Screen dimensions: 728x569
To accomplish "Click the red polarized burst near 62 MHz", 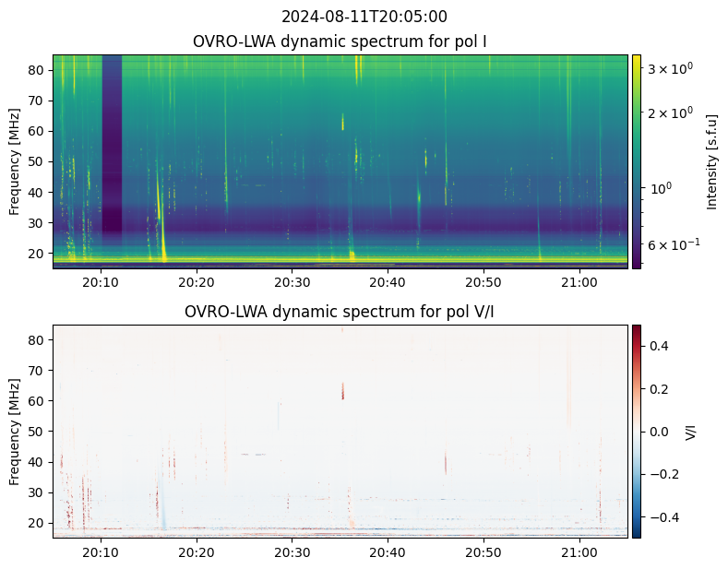I will (x=343, y=391).
